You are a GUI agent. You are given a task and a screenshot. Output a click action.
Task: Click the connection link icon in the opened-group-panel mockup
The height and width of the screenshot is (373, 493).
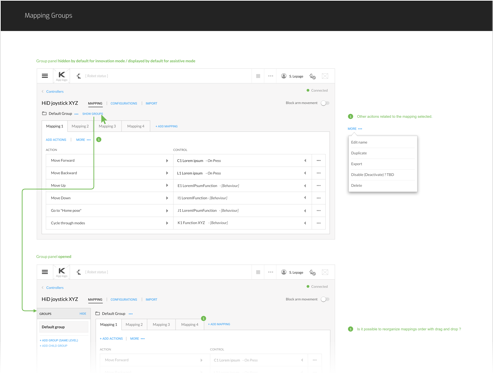[313, 272]
